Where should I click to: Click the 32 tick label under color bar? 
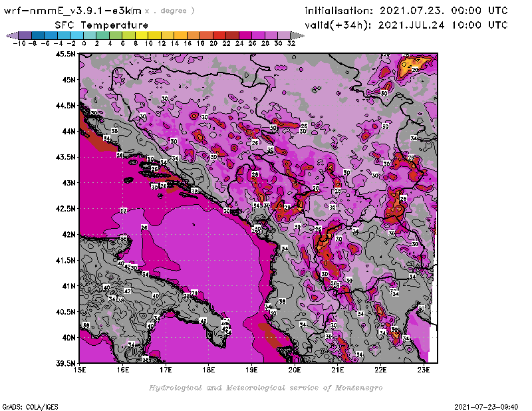(291, 44)
